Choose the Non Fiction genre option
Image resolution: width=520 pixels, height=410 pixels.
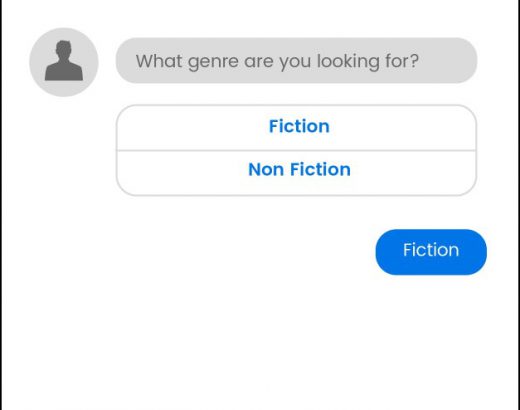(x=296, y=173)
